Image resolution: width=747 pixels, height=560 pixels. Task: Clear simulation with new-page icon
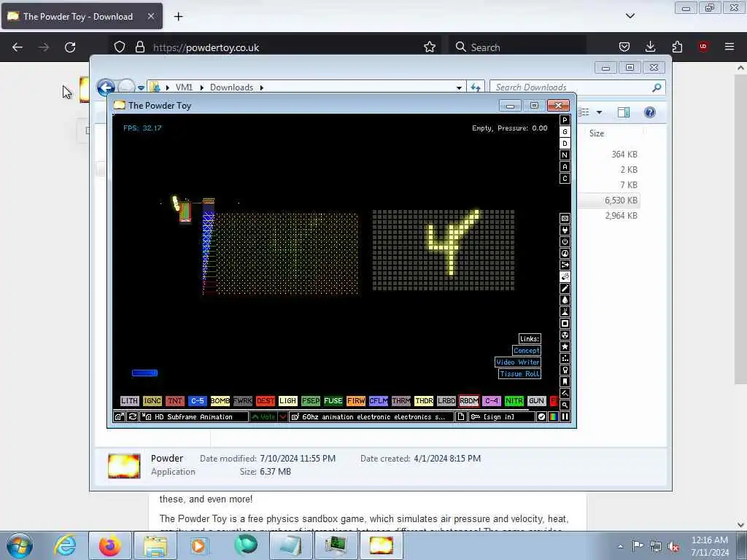[x=461, y=416]
